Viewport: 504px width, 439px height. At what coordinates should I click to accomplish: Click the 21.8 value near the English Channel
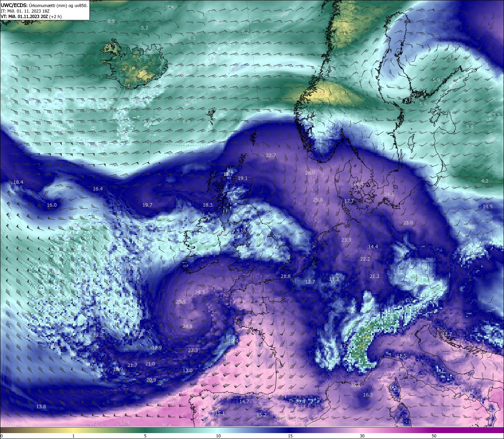tap(285, 276)
